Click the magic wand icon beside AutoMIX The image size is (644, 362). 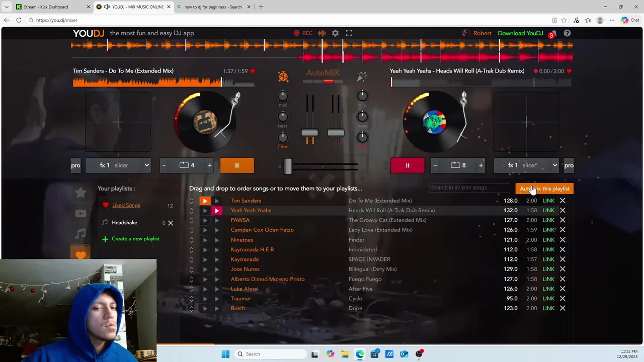tap(362, 76)
